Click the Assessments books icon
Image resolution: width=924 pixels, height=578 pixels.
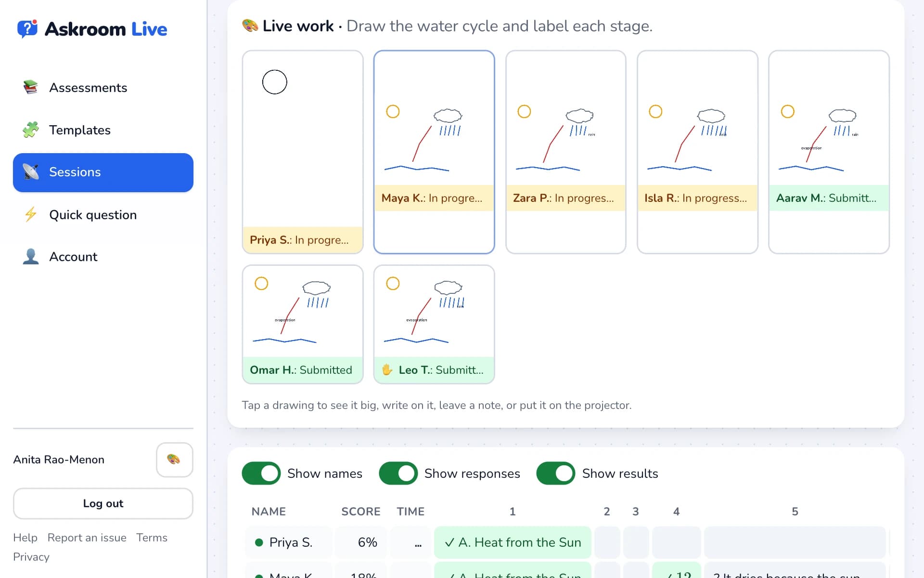[31, 87]
